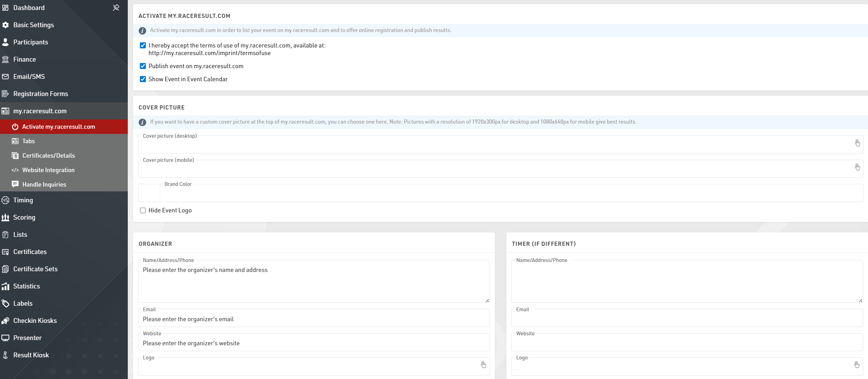868x379 pixels.
Task: Open the Tabs submenu item
Action: coord(28,141)
